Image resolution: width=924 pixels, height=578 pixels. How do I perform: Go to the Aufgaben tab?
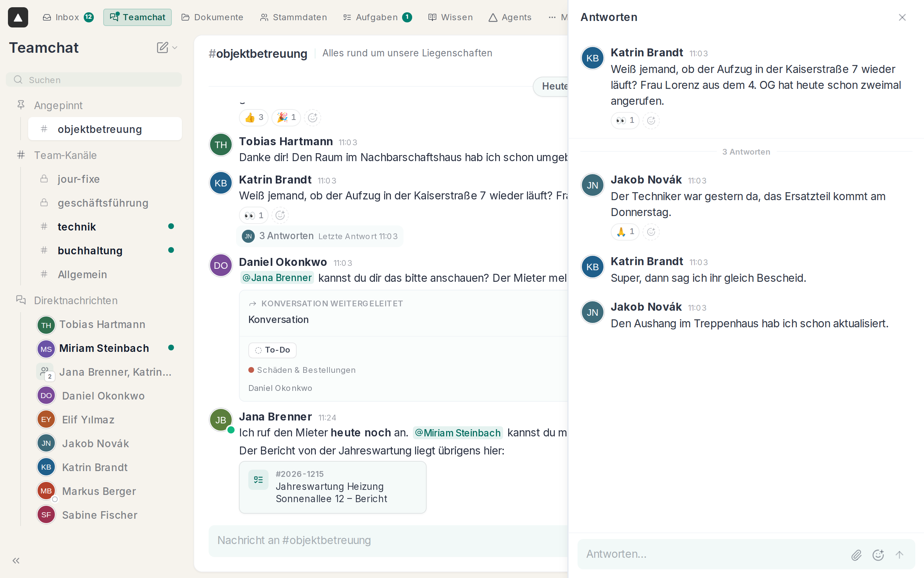point(377,17)
